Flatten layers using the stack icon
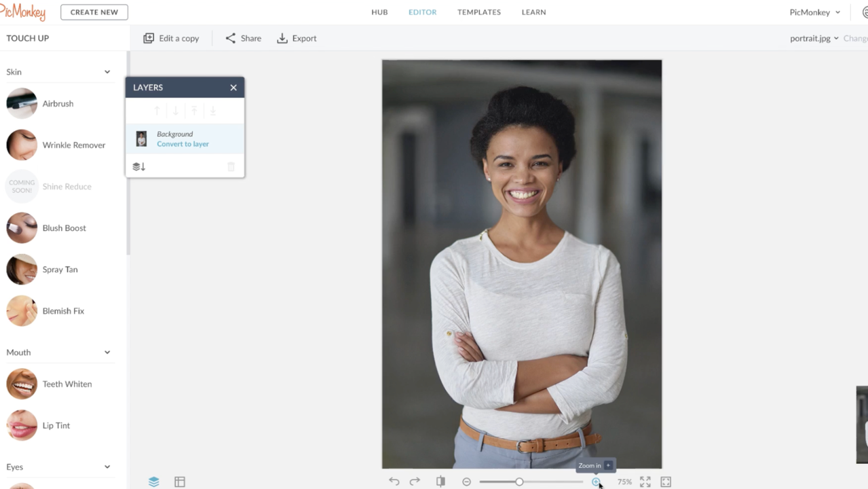The image size is (868, 489). click(139, 166)
